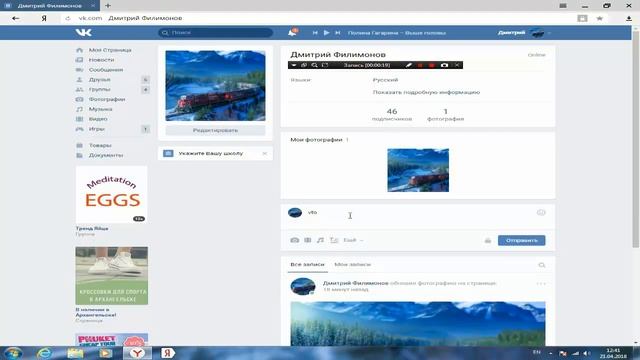Click the Товары sidebar icon
The image size is (640, 360).
(80, 145)
